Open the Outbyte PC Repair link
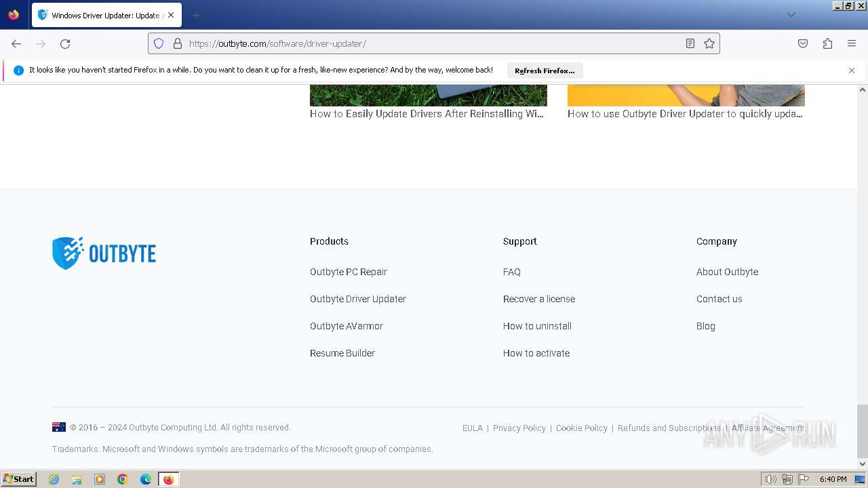Screen dimensions: 868x488 coord(349,272)
